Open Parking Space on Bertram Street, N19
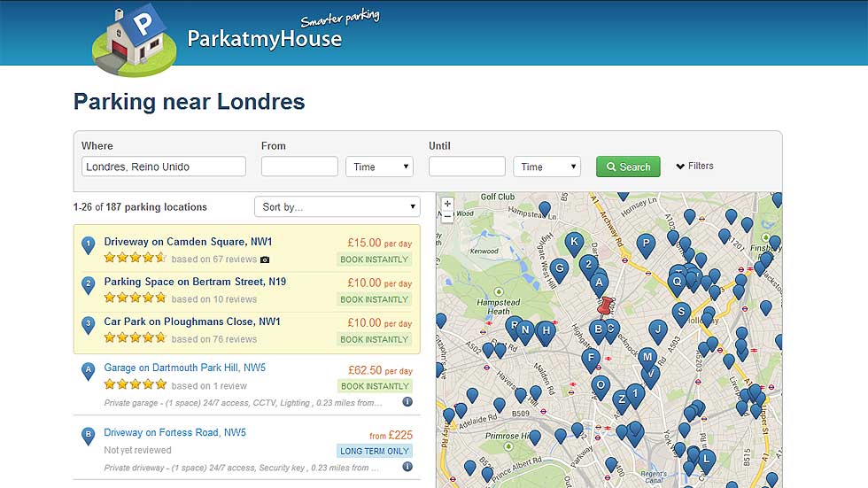 (x=195, y=282)
